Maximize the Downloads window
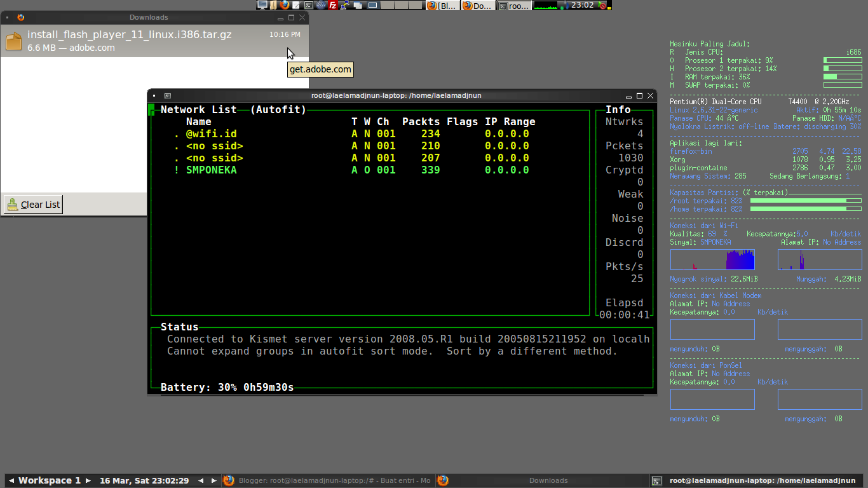Viewport: 868px width, 488px height. click(x=291, y=18)
